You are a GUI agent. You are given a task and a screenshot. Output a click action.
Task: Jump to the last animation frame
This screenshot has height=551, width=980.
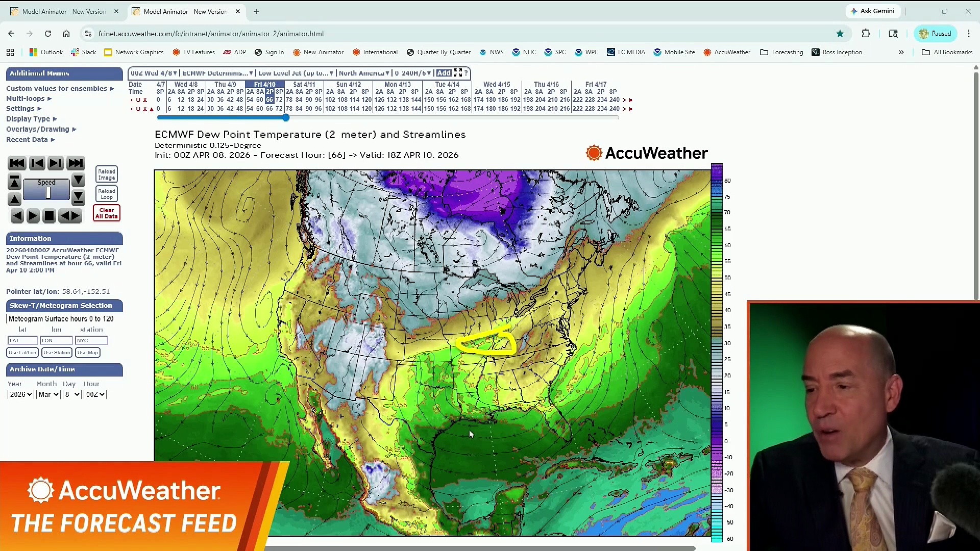pos(76,163)
